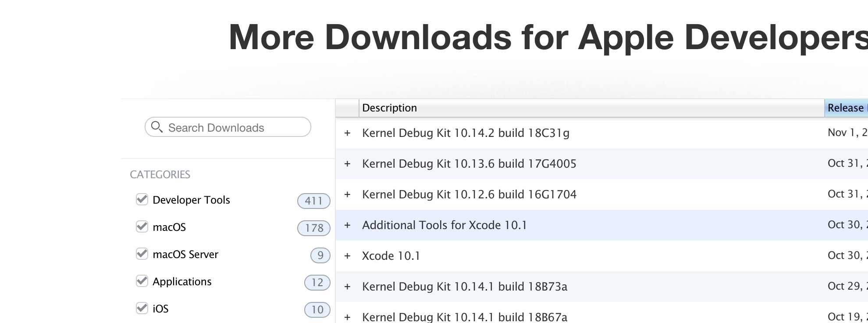Image resolution: width=868 pixels, height=323 pixels.
Task: Click inside the Search Downloads field
Action: coord(228,127)
